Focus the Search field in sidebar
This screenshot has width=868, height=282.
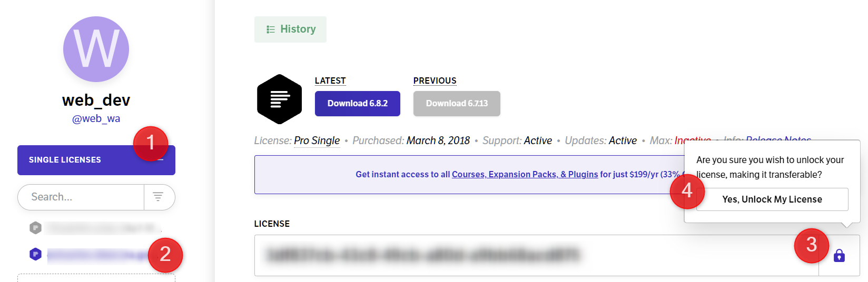coord(81,197)
